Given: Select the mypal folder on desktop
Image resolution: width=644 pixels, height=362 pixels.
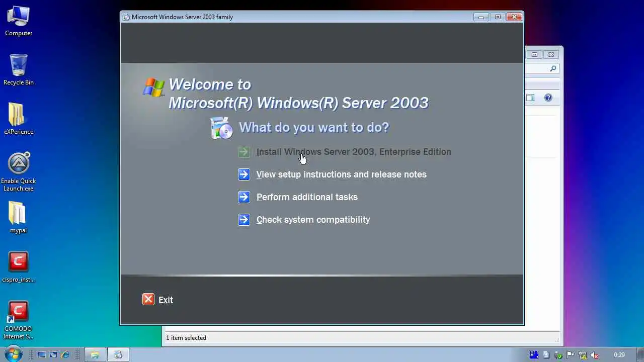Looking at the screenshot, I should [x=19, y=218].
